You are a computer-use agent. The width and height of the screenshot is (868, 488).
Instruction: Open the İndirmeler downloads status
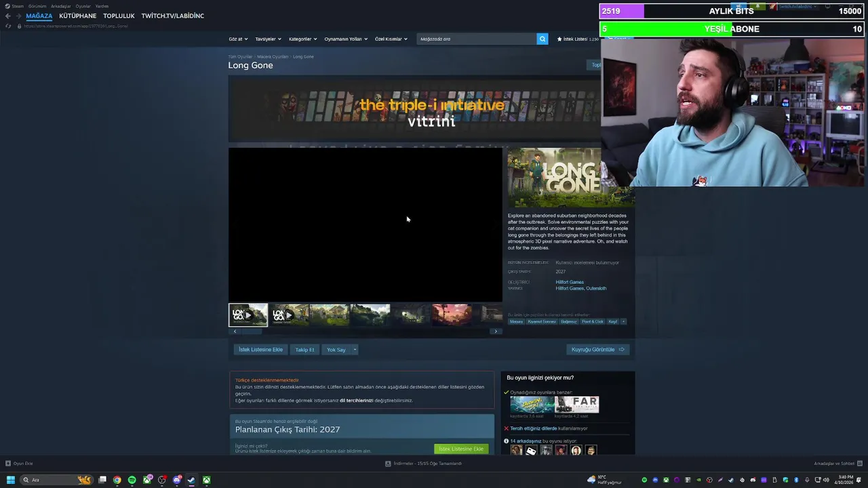pos(424,464)
